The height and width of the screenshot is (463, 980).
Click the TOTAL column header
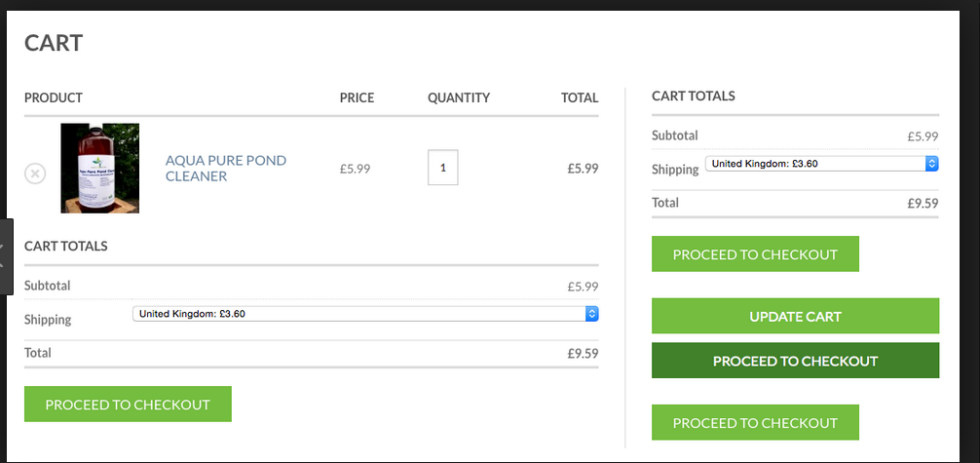(x=580, y=97)
